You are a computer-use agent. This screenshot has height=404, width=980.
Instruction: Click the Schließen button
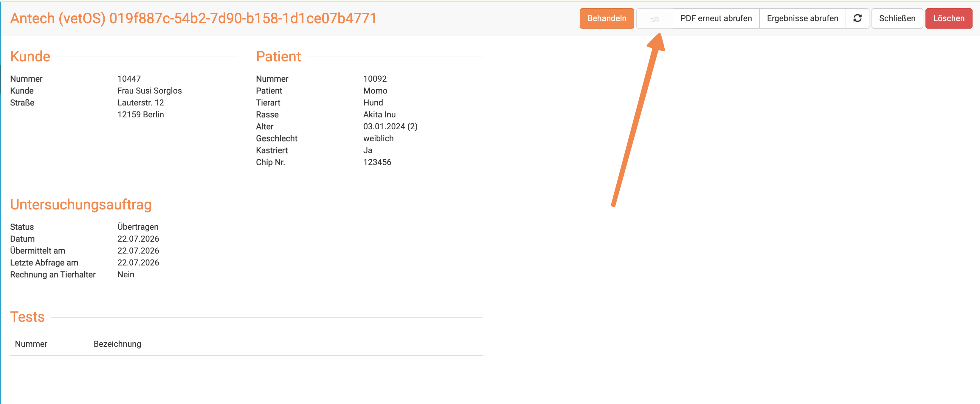897,18
